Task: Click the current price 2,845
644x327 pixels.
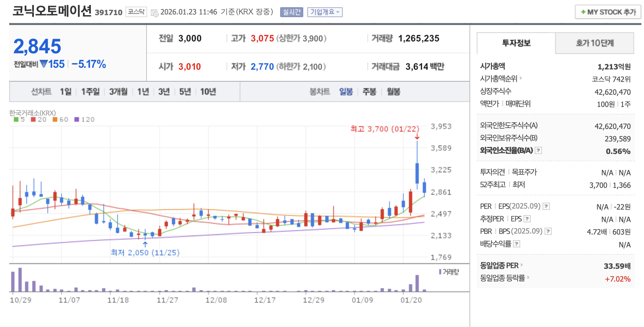Action: pos(37,46)
